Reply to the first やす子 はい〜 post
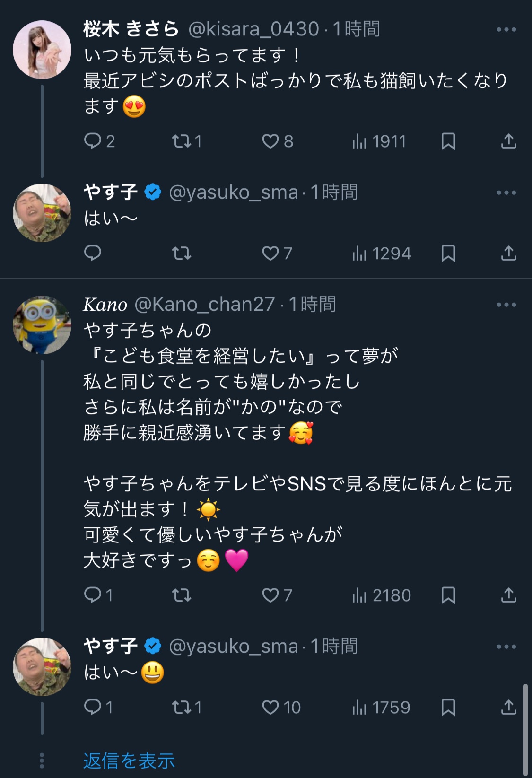The width and height of the screenshot is (532, 778). tap(93, 253)
